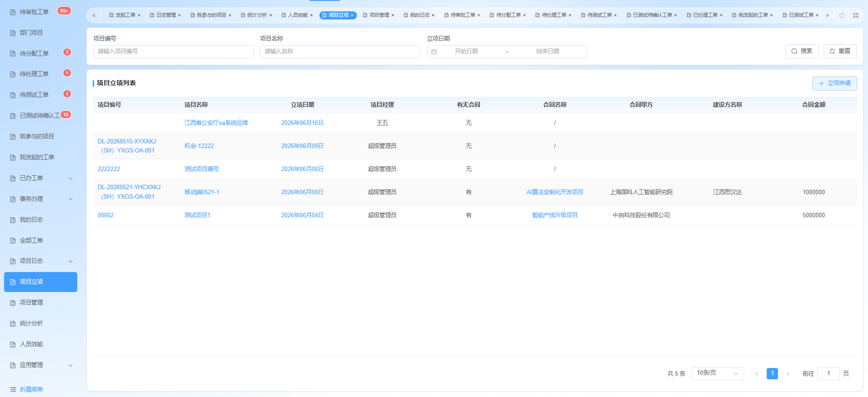
Task: Expand the 应用管理 submenu
Action: click(71, 365)
